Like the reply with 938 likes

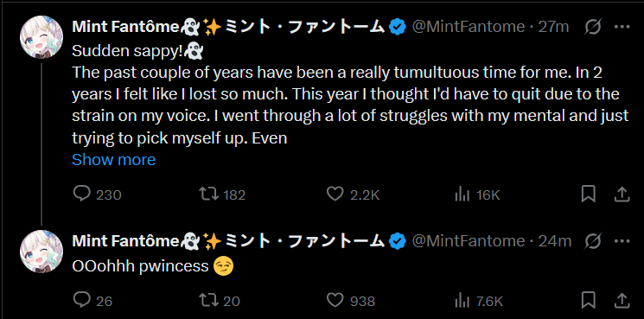(x=351, y=301)
